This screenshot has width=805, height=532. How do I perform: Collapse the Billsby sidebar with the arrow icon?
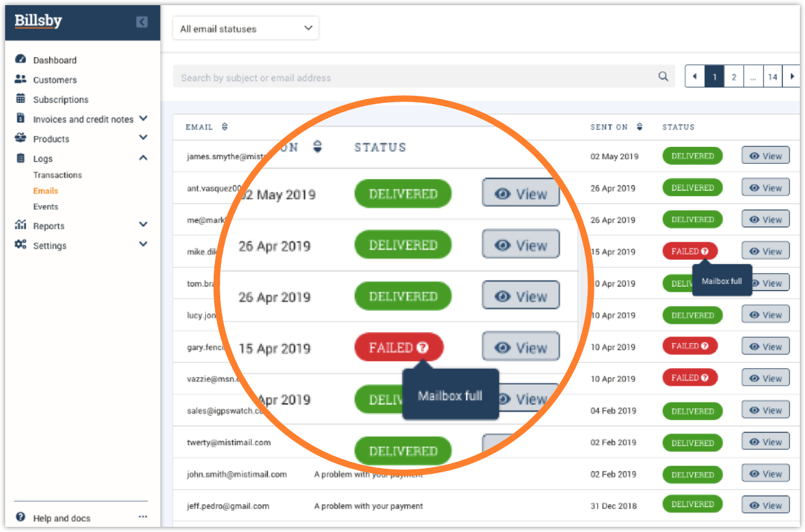coord(142,22)
